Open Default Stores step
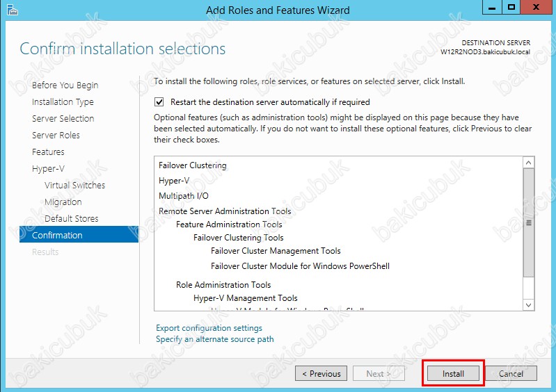Viewport: 556px width, 392px height. (71, 218)
